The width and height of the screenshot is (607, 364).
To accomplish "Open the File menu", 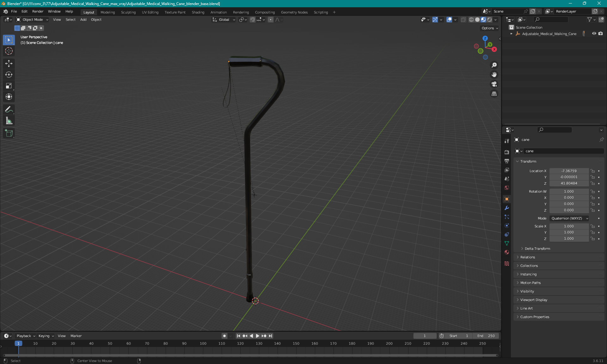I will coord(14,11).
